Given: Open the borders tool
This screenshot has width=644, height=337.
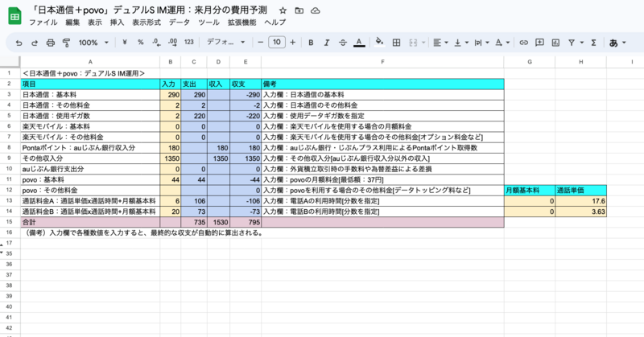Looking at the screenshot, I should 396,43.
